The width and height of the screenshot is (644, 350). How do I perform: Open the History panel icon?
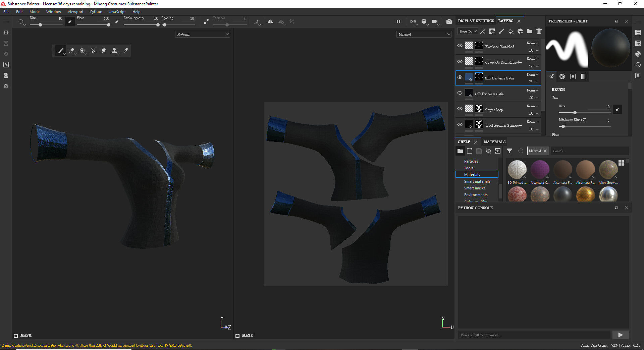638,65
